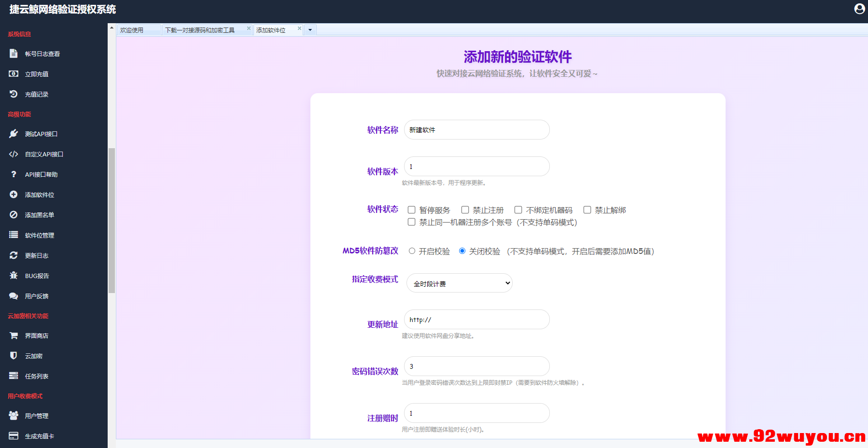
Task: Enable the 暂停服务 checkbox
Action: [x=411, y=210]
